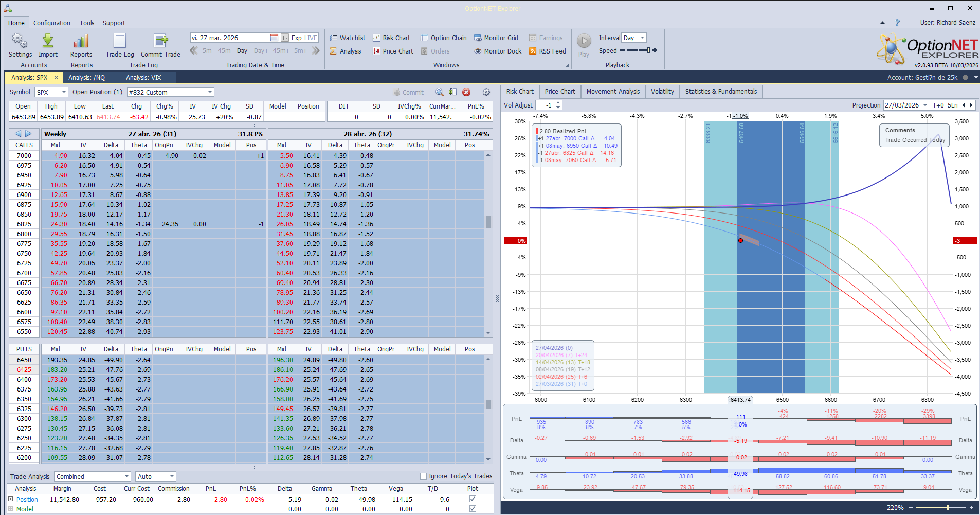
Task: Uncheck the Plot checkbox for Model row
Action: 472,509
